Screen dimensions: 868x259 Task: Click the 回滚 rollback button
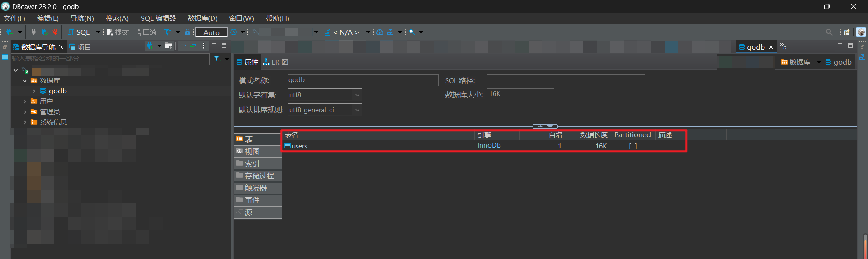146,32
